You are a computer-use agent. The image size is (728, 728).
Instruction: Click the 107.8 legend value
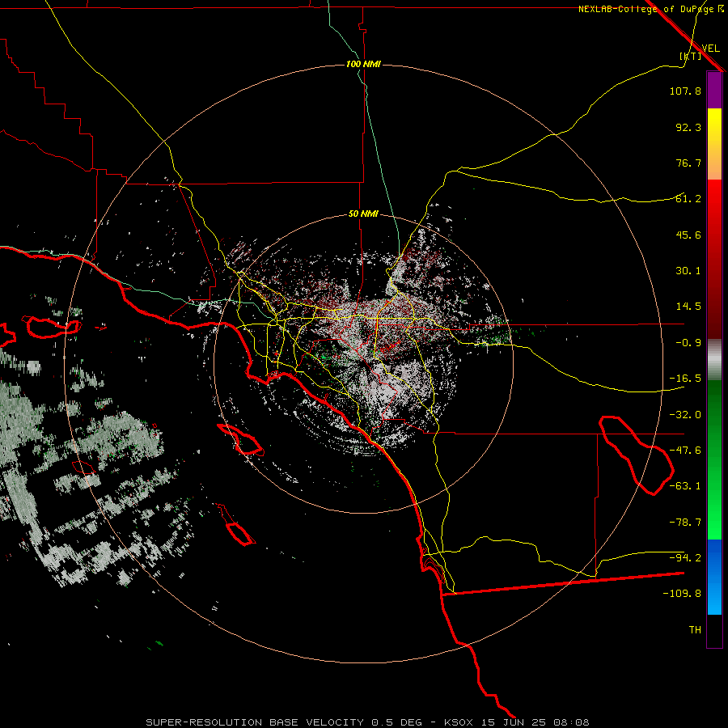[x=685, y=91]
